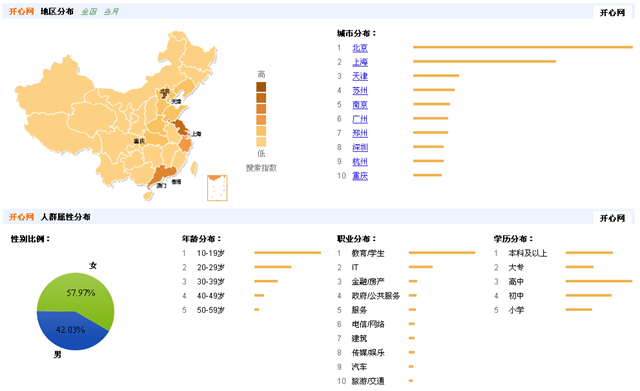The width and height of the screenshot is (640, 391).
Task: Click the 本科及以上 education row
Action: [x=553, y=253]
